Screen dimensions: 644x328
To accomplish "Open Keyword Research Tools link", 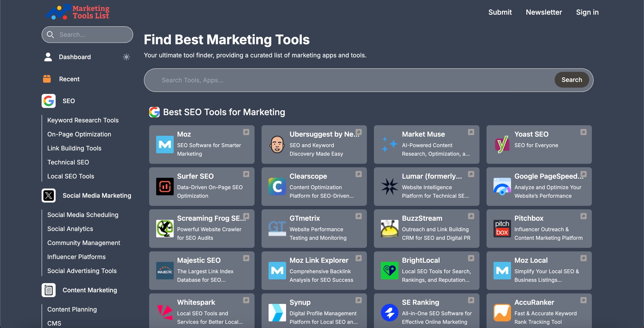I will (x=83, y=120).
